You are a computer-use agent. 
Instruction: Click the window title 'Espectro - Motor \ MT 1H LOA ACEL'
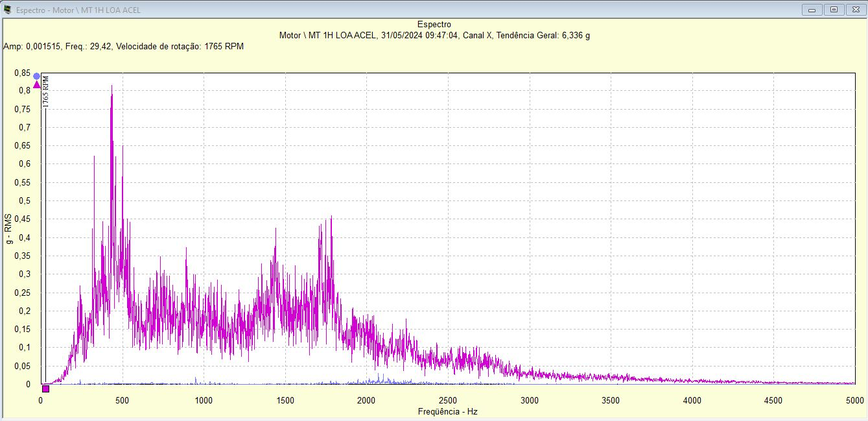(x=78, y=10)
